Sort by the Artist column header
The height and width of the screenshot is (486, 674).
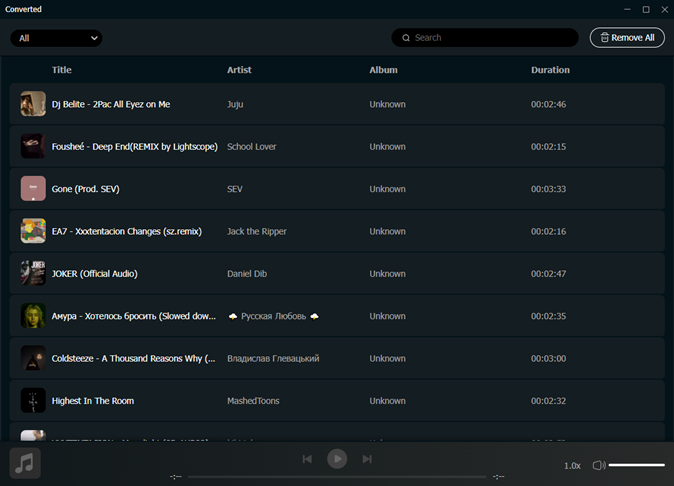click(x=239, y=70)
